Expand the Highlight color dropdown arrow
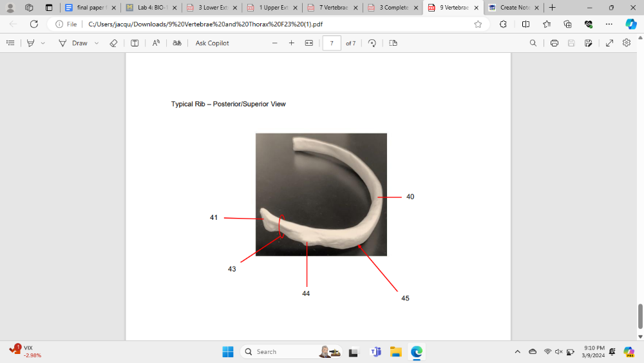 [43, 43]
